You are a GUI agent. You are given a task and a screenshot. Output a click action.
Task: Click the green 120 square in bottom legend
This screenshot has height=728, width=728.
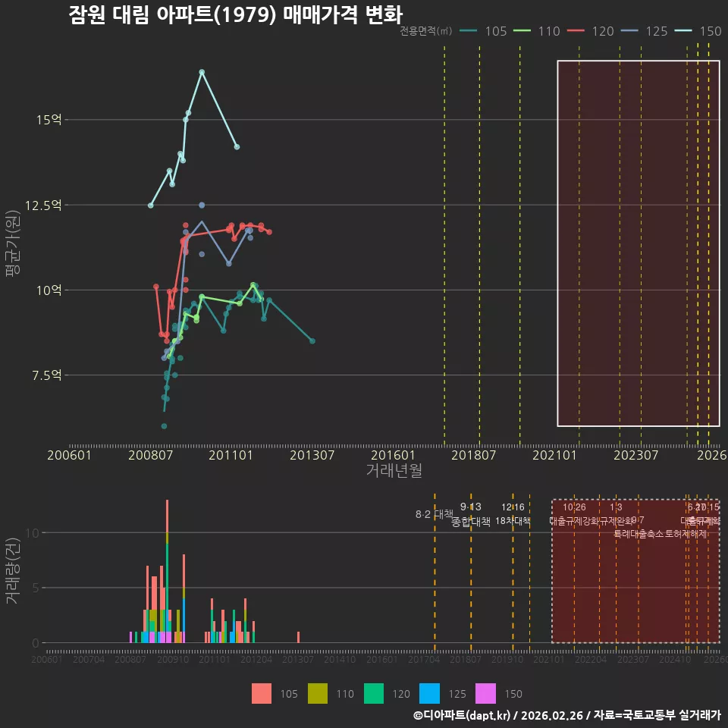374,694
